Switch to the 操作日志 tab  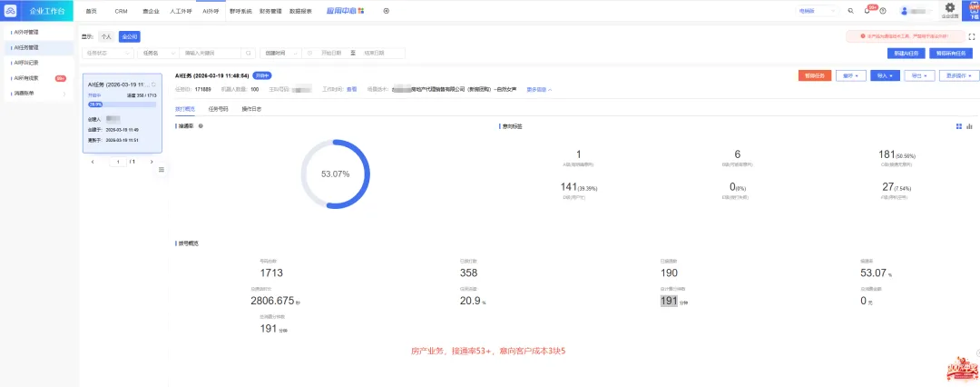[251, 109]
